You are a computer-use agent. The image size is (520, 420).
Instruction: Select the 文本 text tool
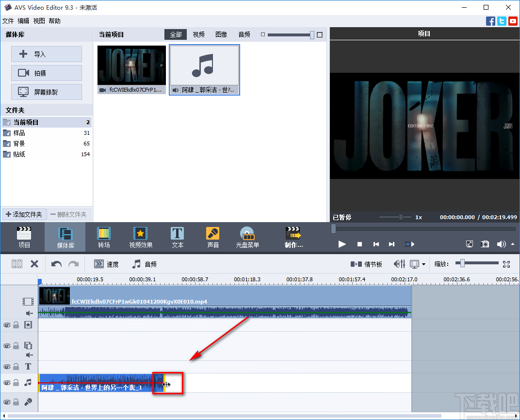177,237
